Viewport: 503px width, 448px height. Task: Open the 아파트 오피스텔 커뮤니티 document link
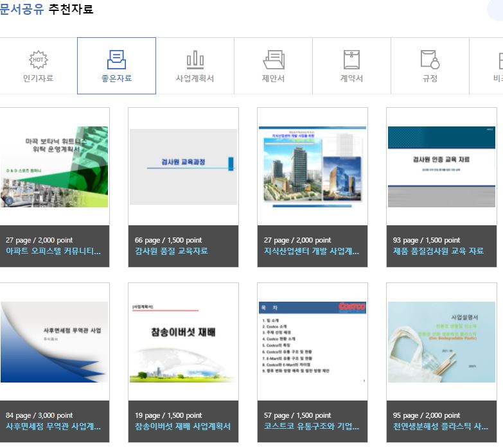53,251
